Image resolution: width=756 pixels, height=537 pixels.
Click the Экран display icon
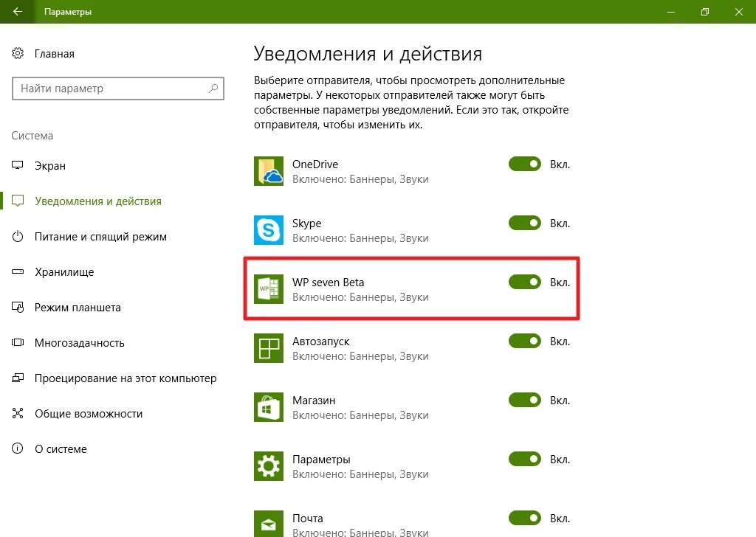tap(18, 166)
